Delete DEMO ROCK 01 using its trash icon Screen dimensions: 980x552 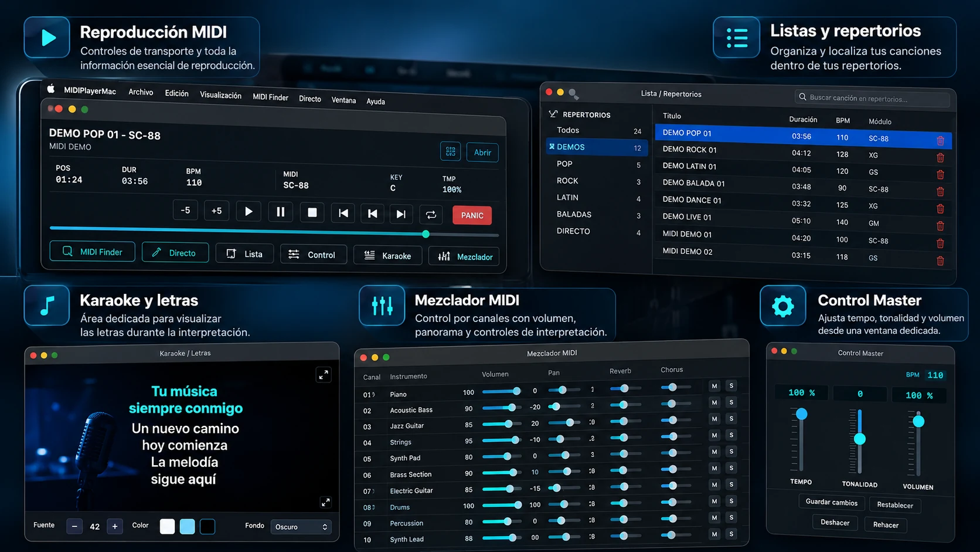pyautogui.click(x=940, y=158)
